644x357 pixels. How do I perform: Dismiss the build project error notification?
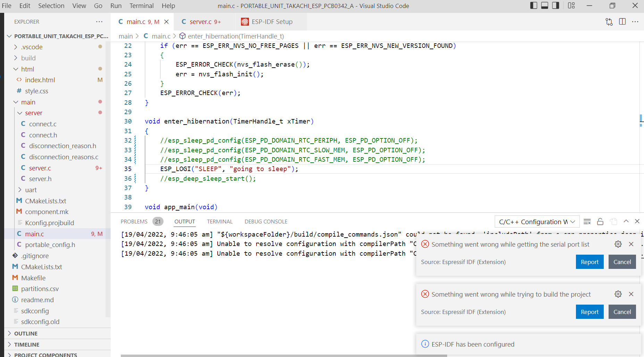click(x=631, y=294)
